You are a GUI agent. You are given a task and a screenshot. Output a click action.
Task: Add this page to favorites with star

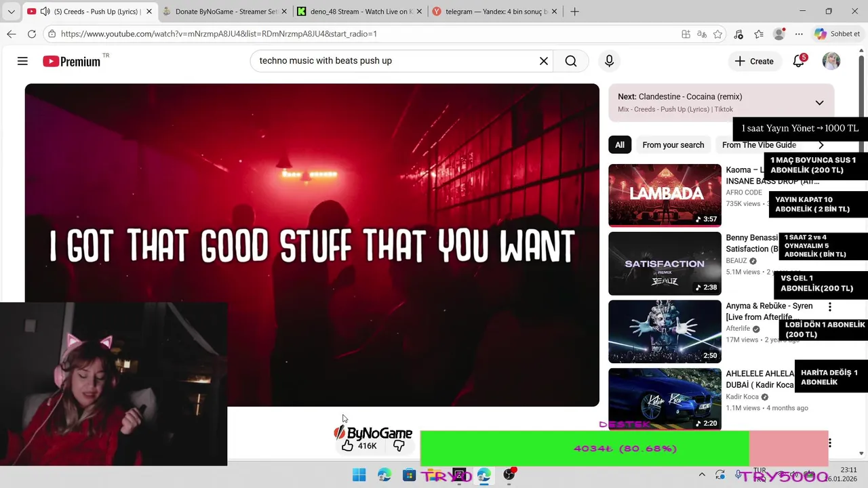coord(717,34)
